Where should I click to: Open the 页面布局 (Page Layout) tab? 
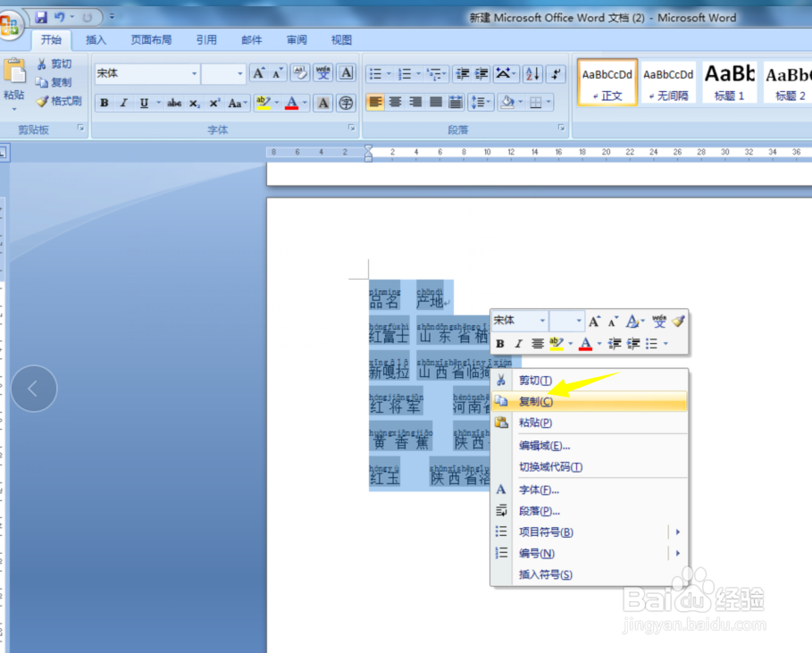151,40
